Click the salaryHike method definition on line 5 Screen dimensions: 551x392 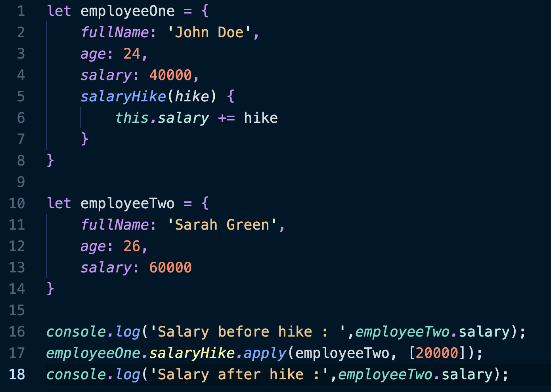click(x=123, y=97)
